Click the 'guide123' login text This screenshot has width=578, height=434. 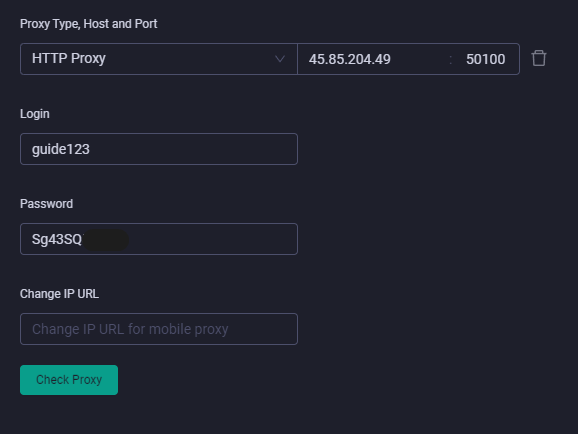point(61,149)
